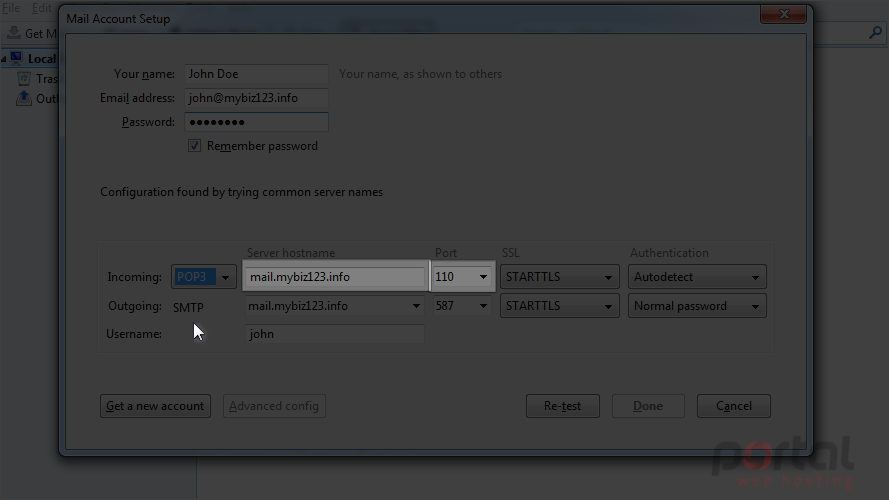
Task: Select the Local Folders computer icon
Action: (16, 58)
